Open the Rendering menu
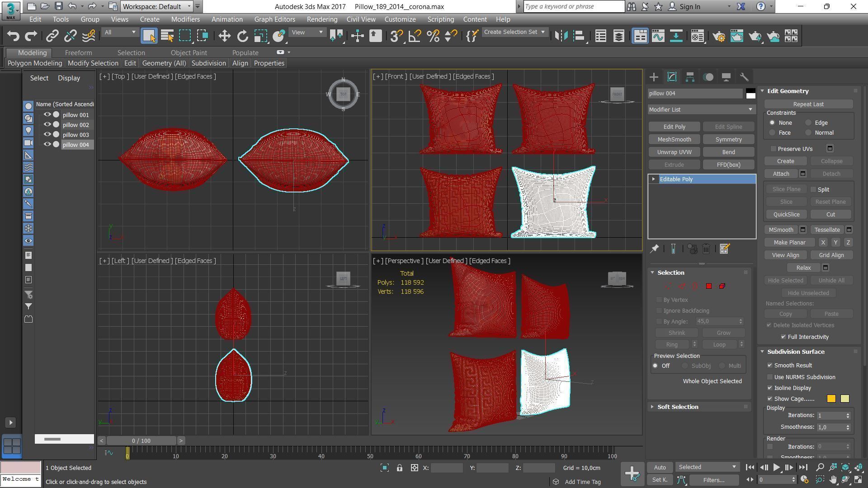 coord(322,19)
